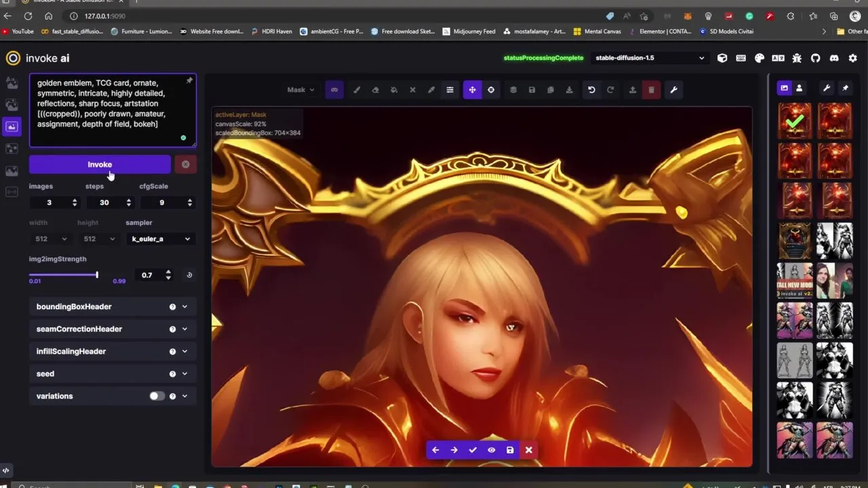
Task: Expand infillScalingHeader section
Action: coord(113,352)
